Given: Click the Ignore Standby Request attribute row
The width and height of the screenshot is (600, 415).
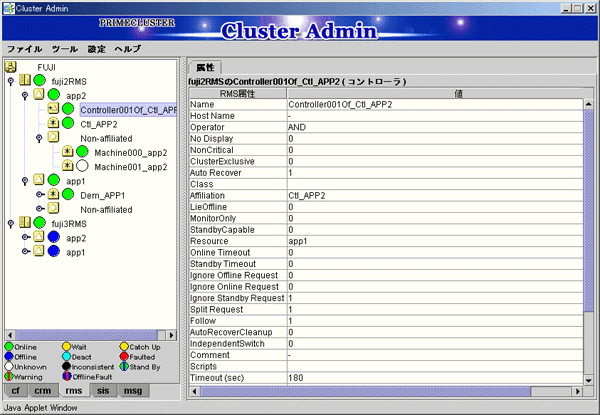Looking at the screenshot, I should pyautogui.click(x=386, y=298).
